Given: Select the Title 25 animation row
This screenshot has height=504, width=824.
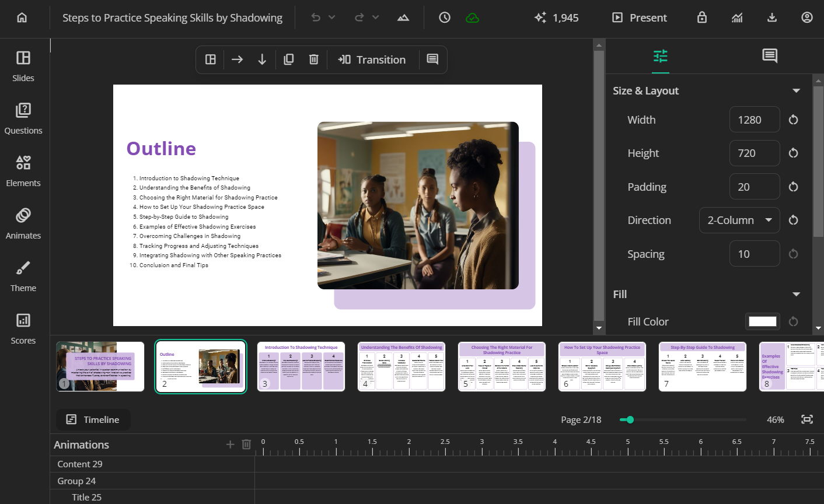Looking at the screenshot, I should pyautogui.click(x=152, y=497).
